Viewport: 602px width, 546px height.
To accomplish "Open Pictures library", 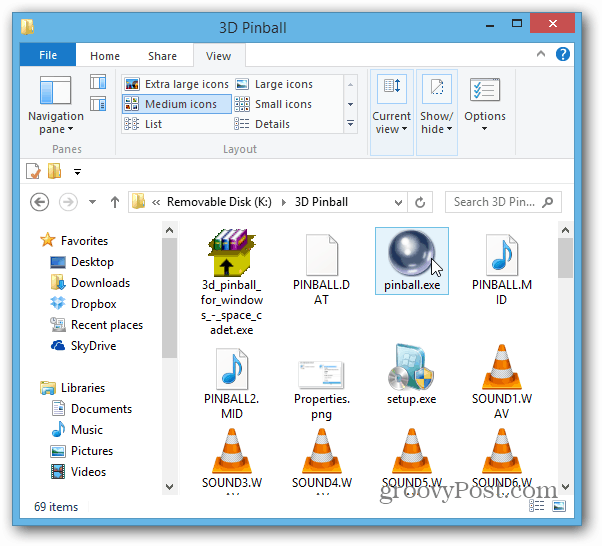I will point(82,451).
